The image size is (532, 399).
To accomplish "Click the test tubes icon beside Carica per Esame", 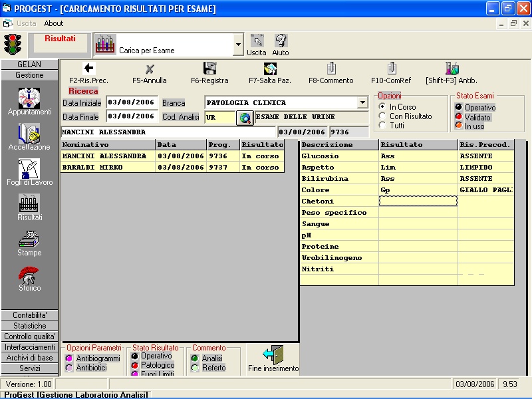I will pyautogui.click(x=105, y=45).
